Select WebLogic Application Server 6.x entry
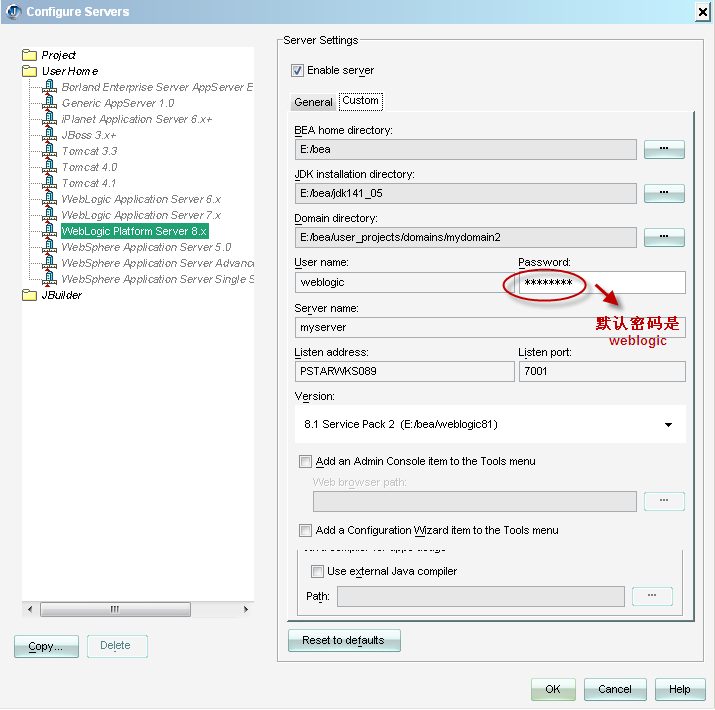715x710 pixels. [x=141, y=199]
